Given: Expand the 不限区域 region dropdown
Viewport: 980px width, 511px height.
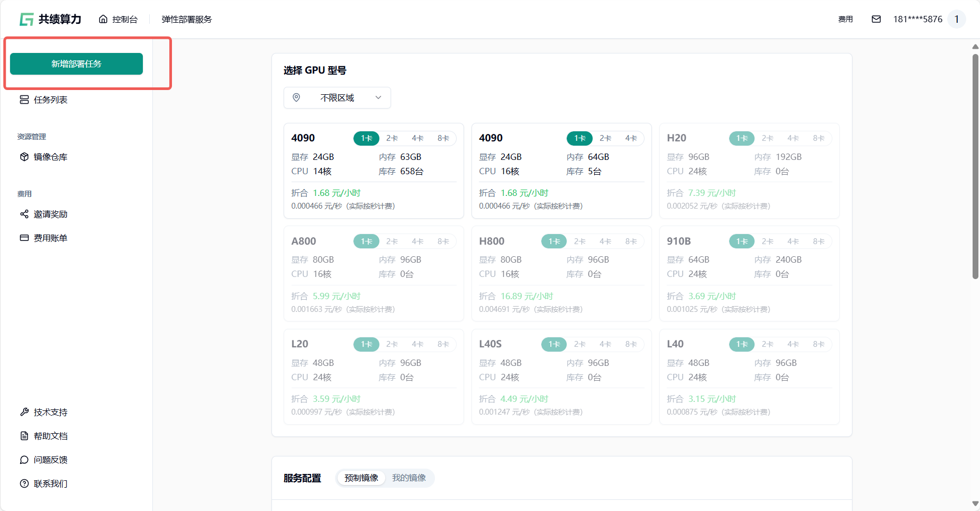Looking at the screenshot, I should coord(337,98).
